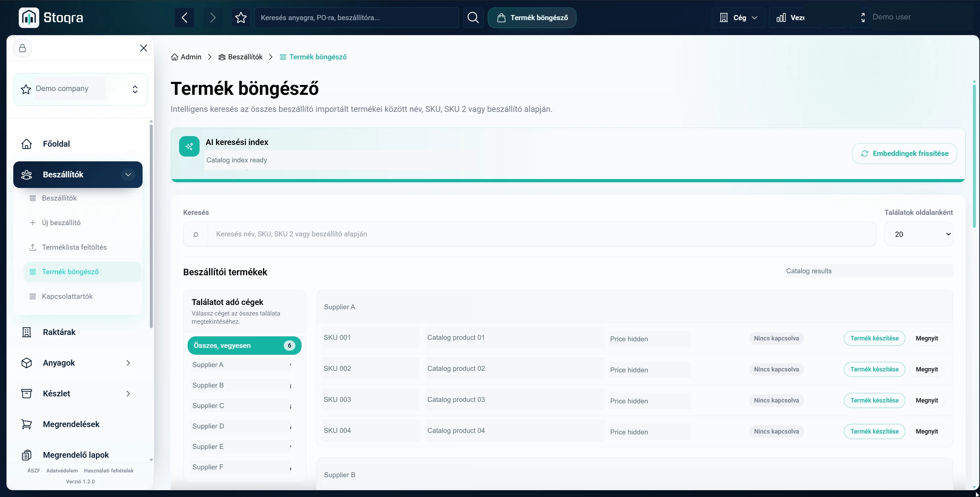Click the Anyagok box icon
The width and height of the screenshot is (980, 497).
pos(27,363)
